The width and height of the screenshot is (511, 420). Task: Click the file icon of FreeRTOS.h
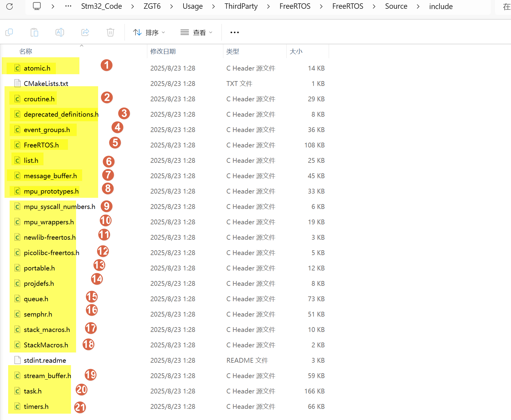(x=18, y=145)
